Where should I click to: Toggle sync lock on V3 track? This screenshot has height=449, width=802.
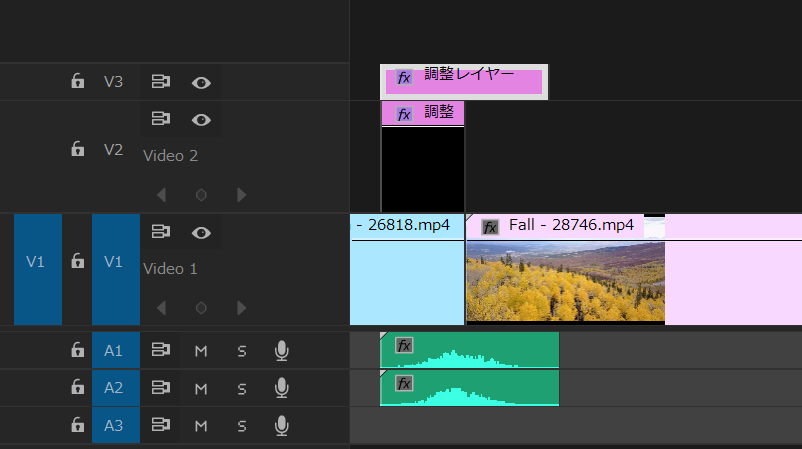coord(161,81)
